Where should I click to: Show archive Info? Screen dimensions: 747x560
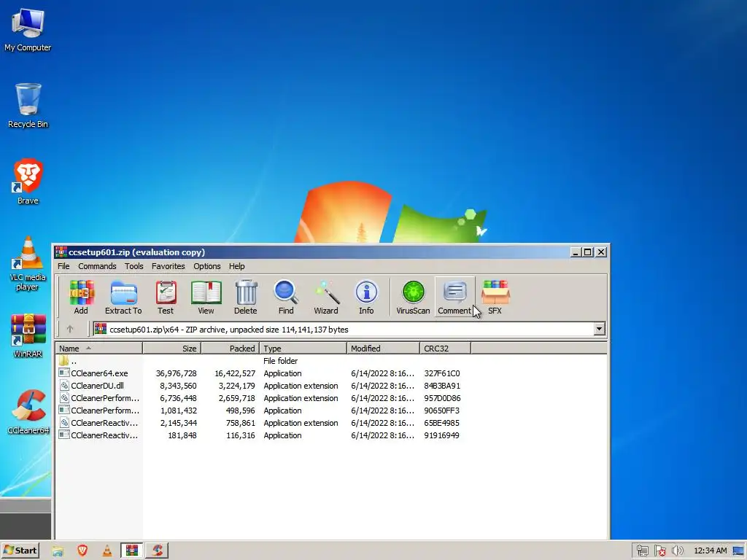tap(366, 297)
